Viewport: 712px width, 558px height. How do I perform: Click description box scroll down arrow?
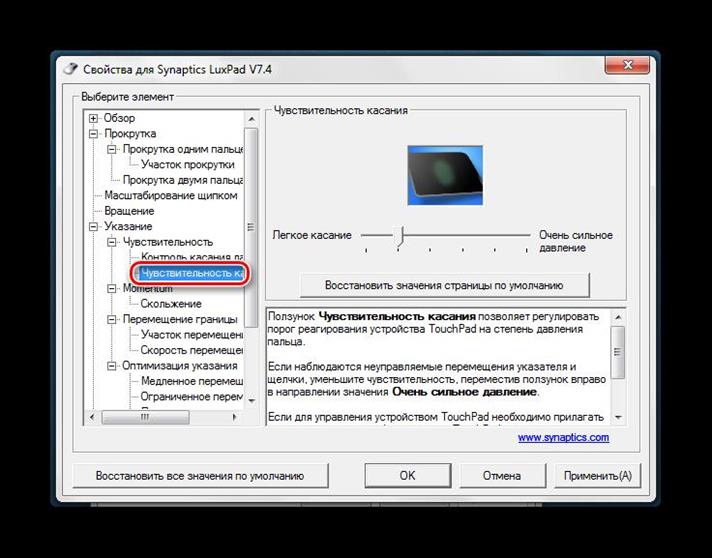[618, 417]
